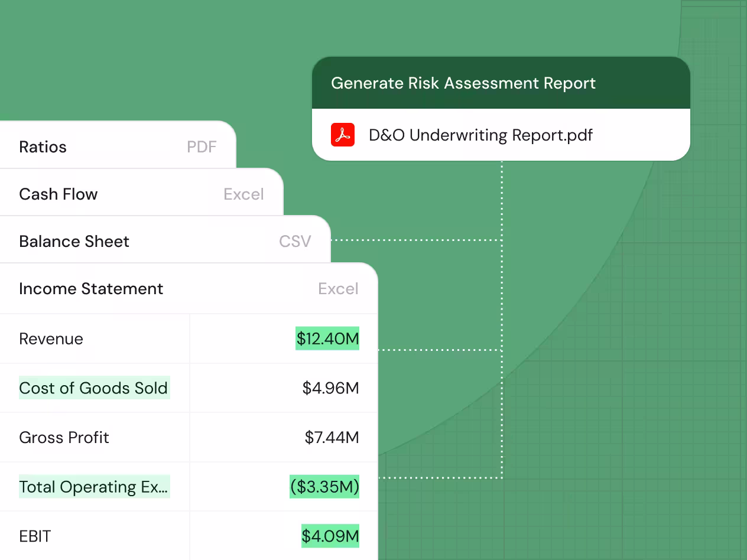The width and height of the screenshot is (747, 560).
Task: Click the highlighted ($3.35M) value
Action: pyautogui.click(x=324, y=487)
